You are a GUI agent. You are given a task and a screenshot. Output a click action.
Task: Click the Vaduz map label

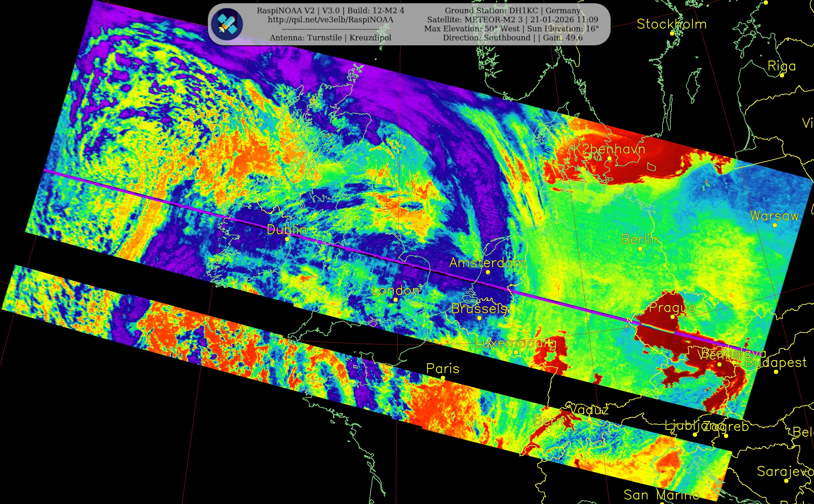point(589,410)
